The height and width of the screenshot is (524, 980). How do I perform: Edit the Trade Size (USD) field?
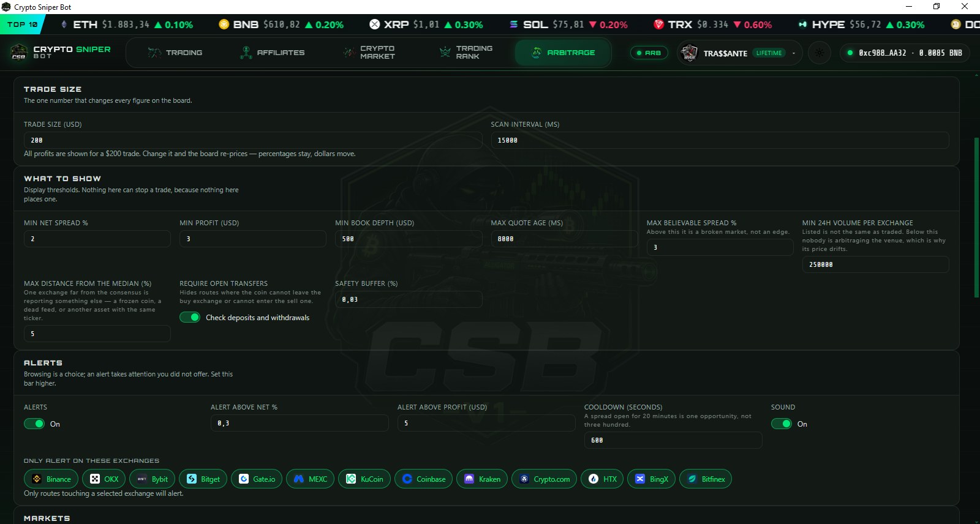tap(253, 140)
